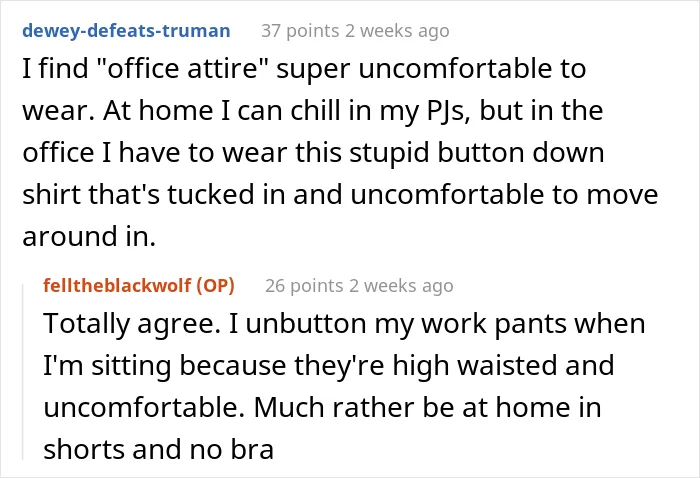Click the word "uncomfortable" in first comment's first line
Image resolution: width=700 pixels, height=478 pixels.
[x=455, y=69]
